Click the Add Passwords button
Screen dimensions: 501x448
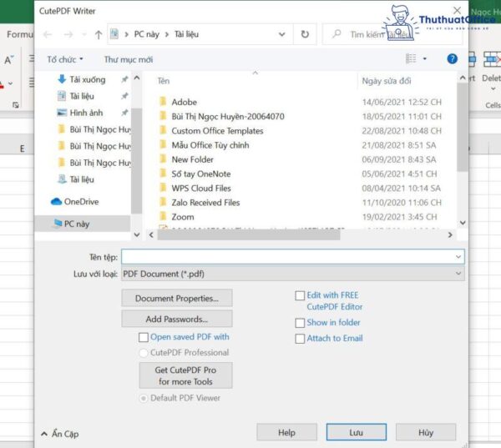click(x=177, y=319)
